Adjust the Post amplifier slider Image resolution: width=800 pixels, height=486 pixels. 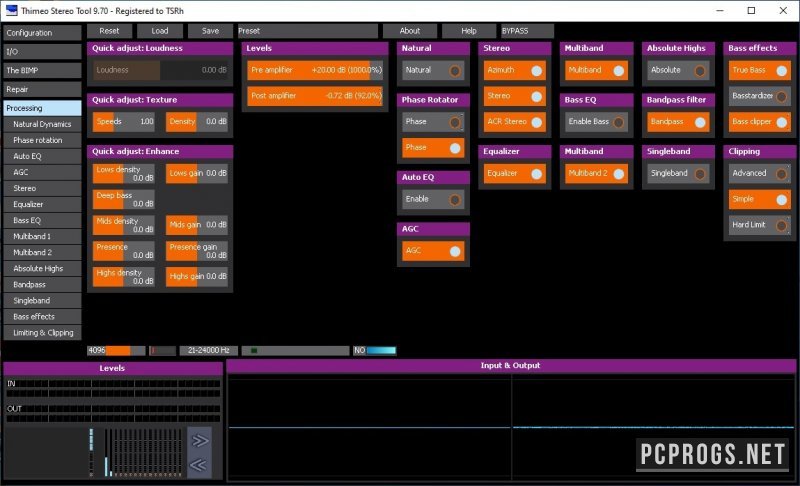(315, 96)
